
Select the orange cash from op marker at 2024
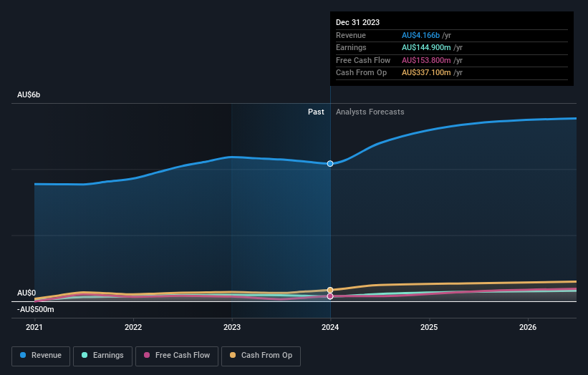pyautogui.click(x=330, y=290)
